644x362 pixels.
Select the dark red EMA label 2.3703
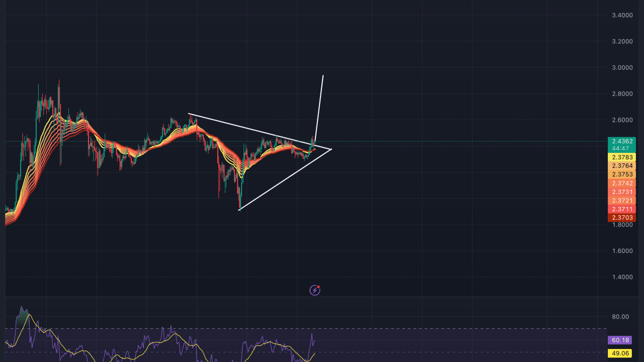coord(622,218)
